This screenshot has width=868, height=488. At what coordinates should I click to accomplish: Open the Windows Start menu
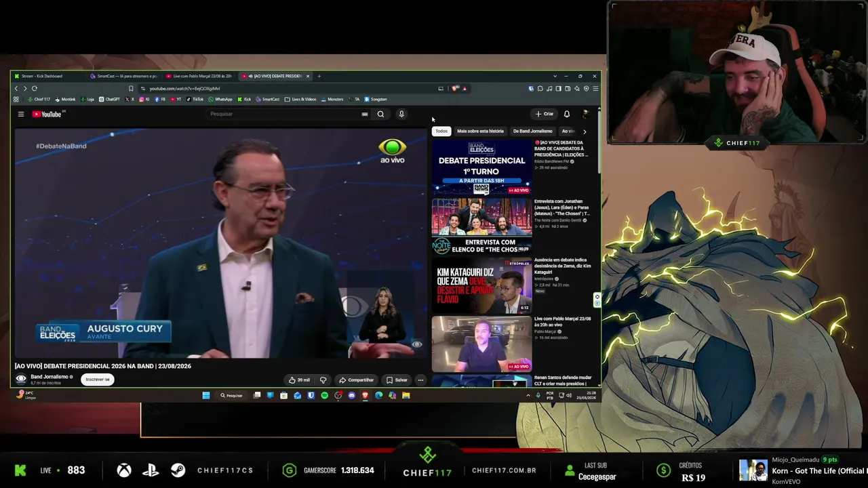click(206, 396)
